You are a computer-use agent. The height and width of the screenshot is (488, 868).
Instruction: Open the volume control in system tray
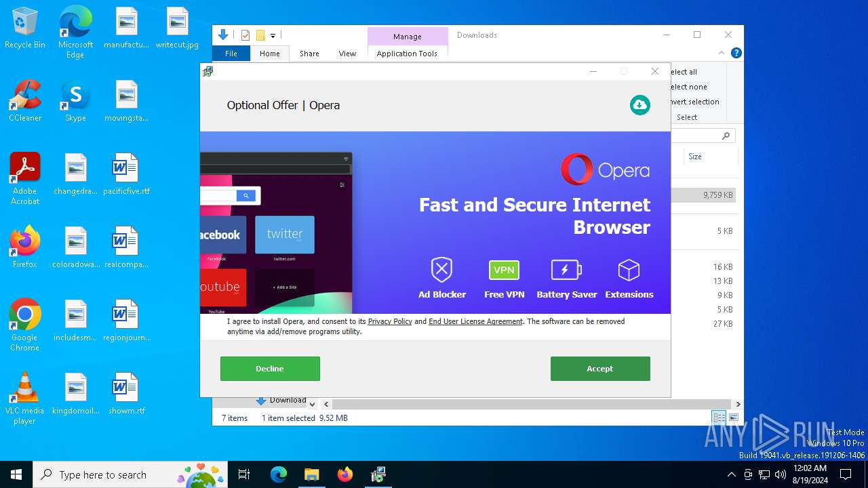click(781, 474)
